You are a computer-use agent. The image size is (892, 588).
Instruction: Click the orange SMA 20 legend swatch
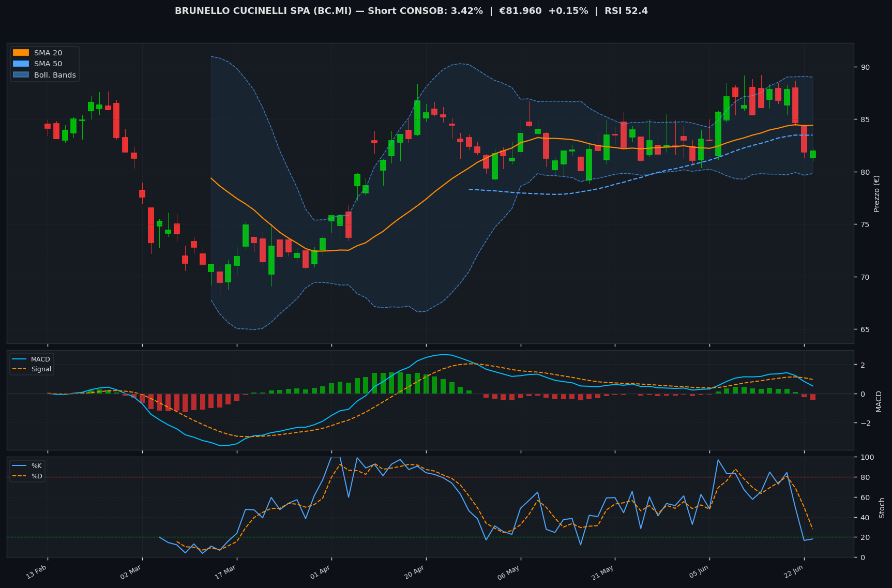(x=21, y=53)
